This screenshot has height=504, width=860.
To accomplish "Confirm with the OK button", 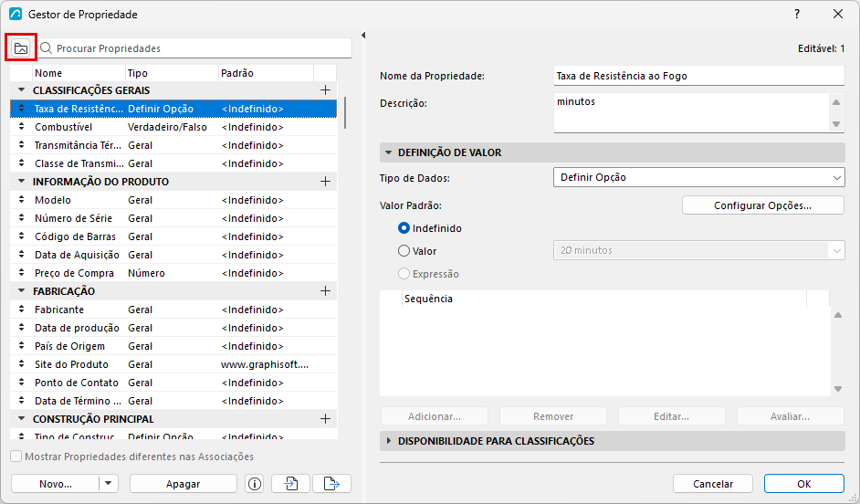I will click(804, 484).
